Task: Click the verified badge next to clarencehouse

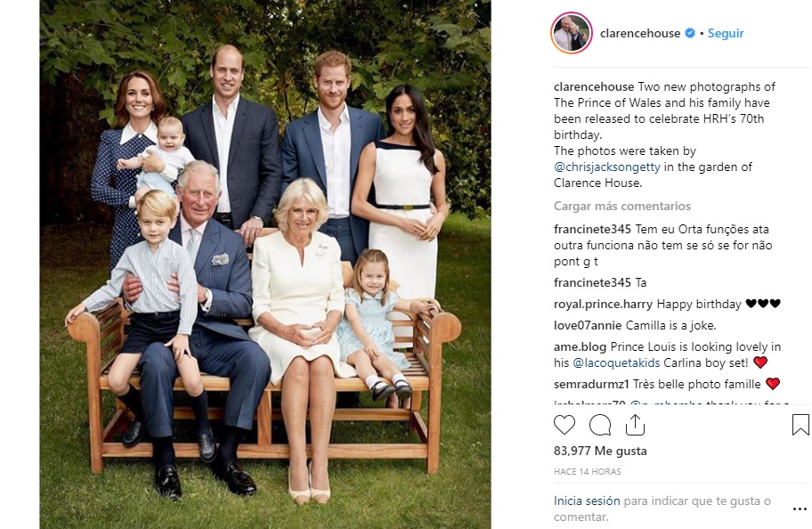Action: coord(690,33)
